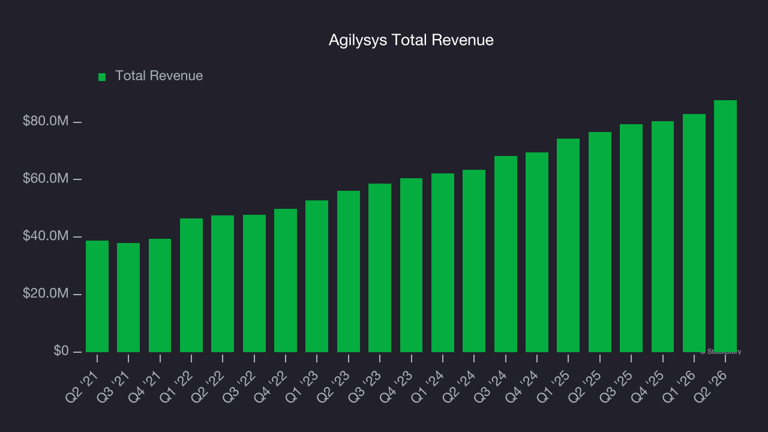The height and width of the screenshot is (432, 768).
Task: Click the Q2 '22 revenue bar
Action: click(x=222, y=284)
